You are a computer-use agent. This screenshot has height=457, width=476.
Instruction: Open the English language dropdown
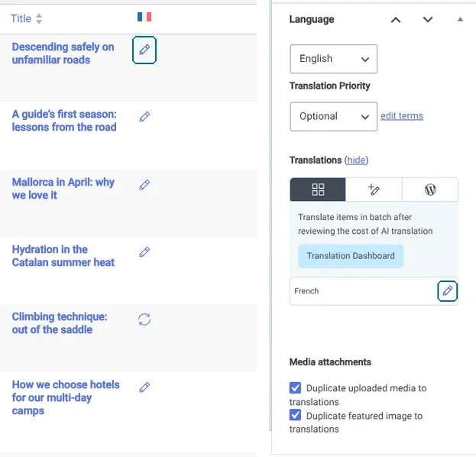point(334,59)
